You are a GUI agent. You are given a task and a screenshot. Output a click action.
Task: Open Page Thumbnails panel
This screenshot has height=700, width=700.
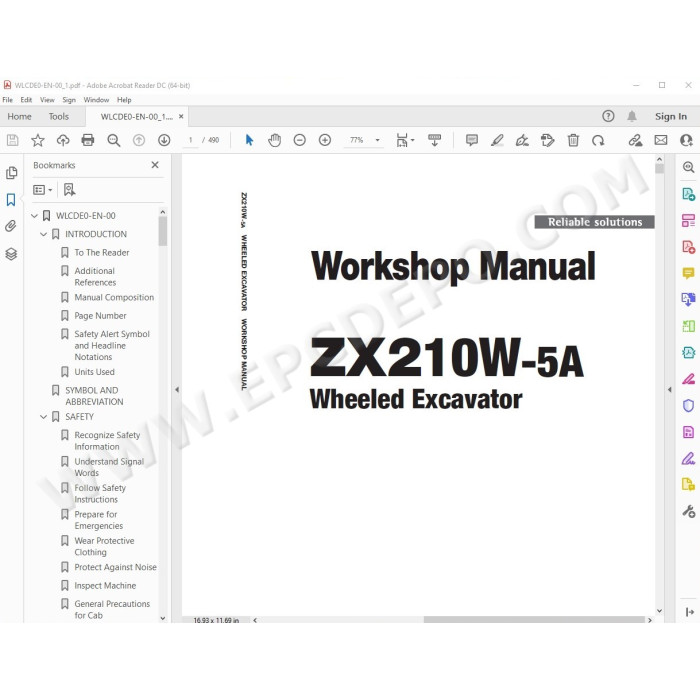coord(11,173)
